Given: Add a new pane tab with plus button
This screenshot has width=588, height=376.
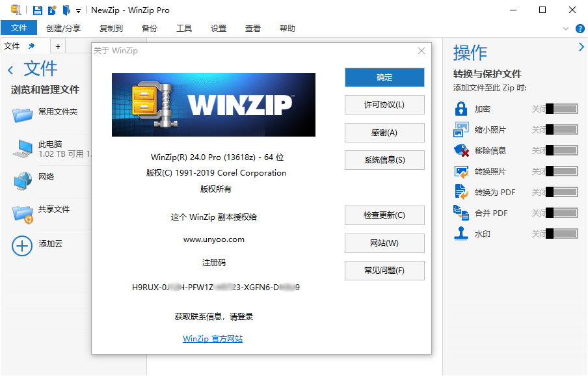Looking at the screenshot, I should pos(58,46).
